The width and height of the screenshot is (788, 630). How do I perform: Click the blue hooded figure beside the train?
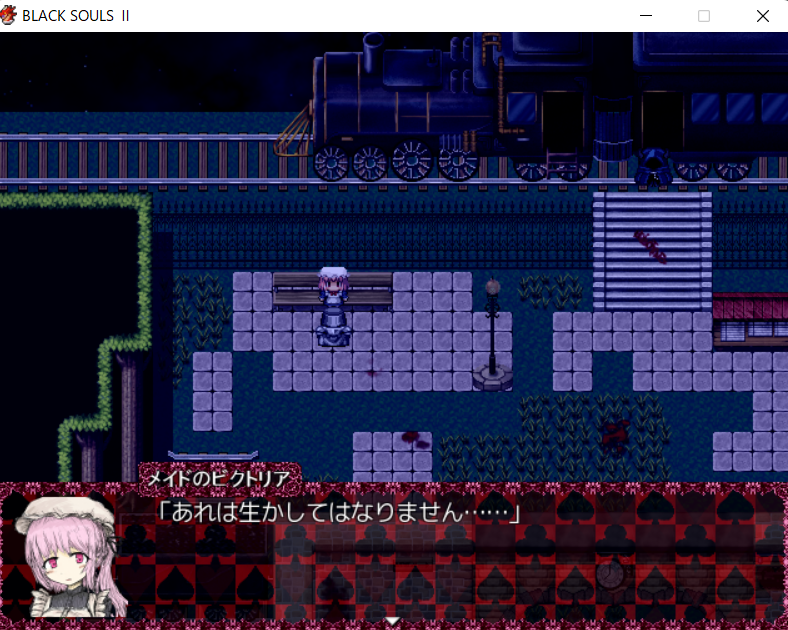652,166
